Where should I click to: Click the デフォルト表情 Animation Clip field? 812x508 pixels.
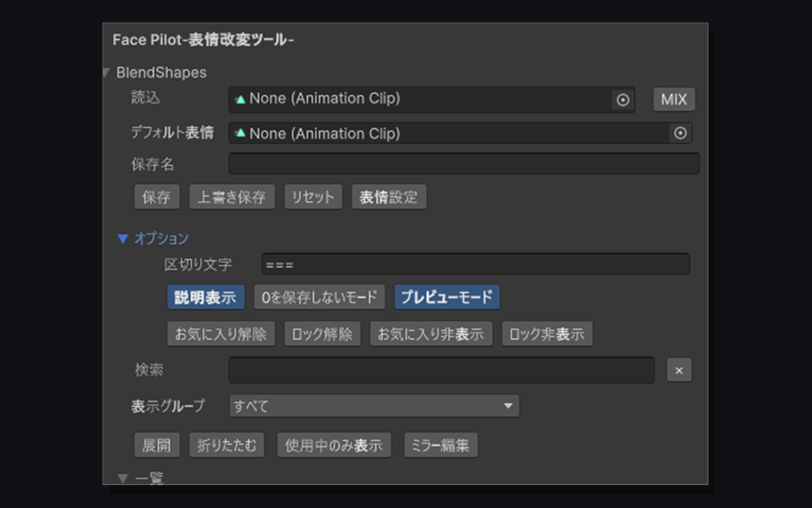pos(460,133)
